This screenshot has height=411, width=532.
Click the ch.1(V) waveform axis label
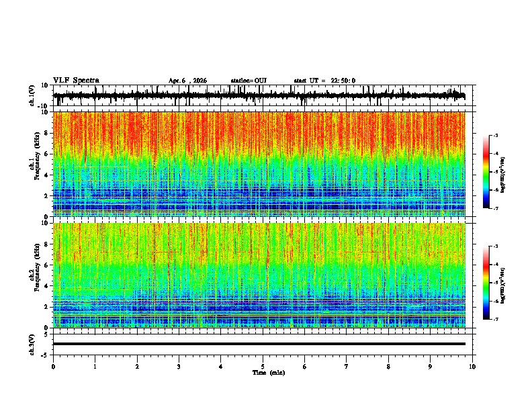32,95
